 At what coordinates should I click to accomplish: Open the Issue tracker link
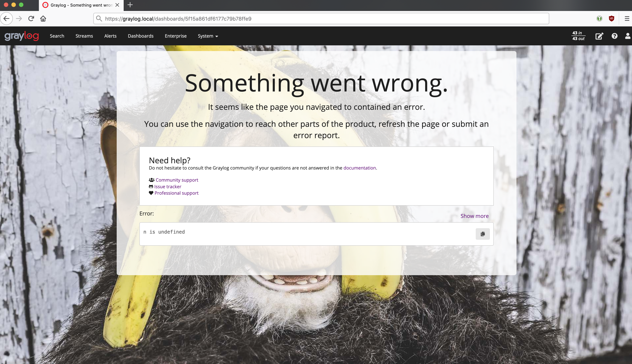coord(168,187)
